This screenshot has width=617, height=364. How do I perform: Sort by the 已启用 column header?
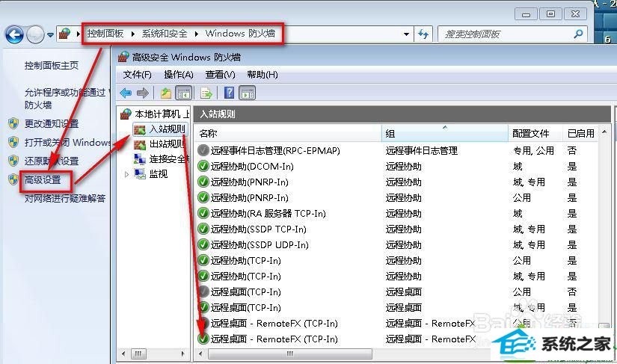click(x=581, y=133)
